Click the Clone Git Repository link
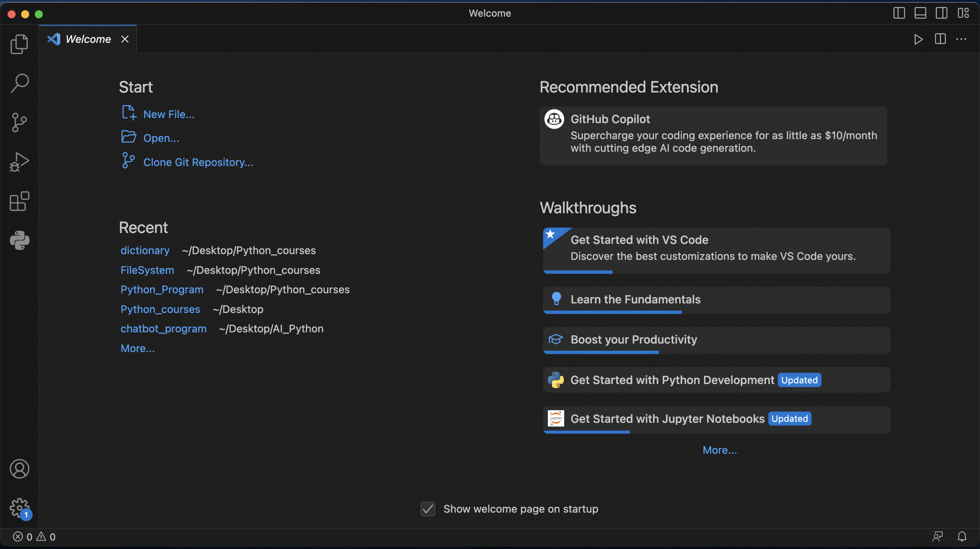 click(198, 162)
